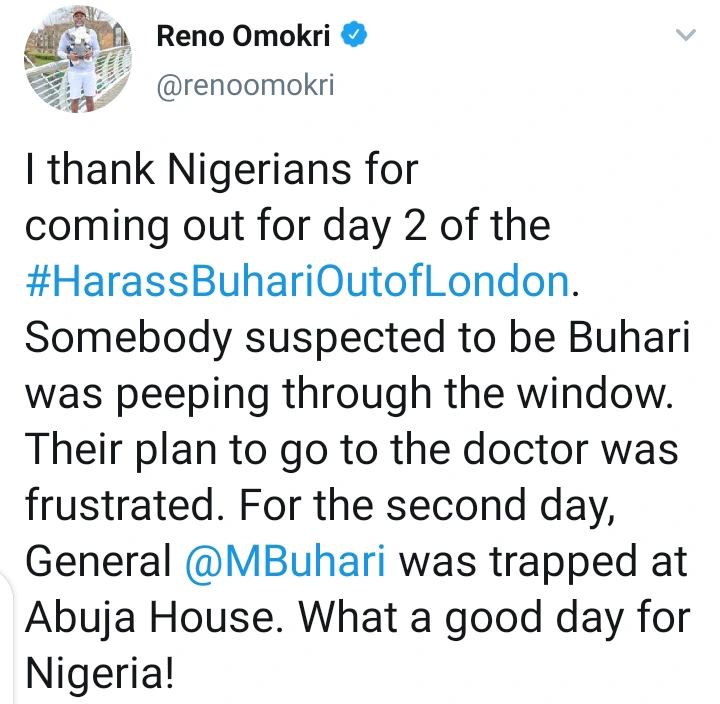
Task: Open the #HarassBuhariOutofLondon hashtag
Action: (297, 281)
